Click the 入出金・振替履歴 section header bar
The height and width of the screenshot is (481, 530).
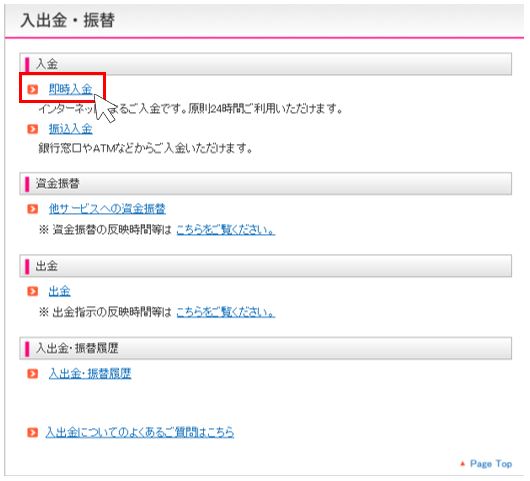265,348
